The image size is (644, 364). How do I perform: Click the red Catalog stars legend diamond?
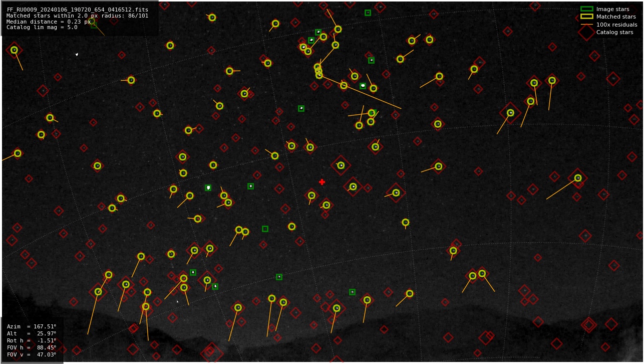pyautogui.click(x=586, y=32)
